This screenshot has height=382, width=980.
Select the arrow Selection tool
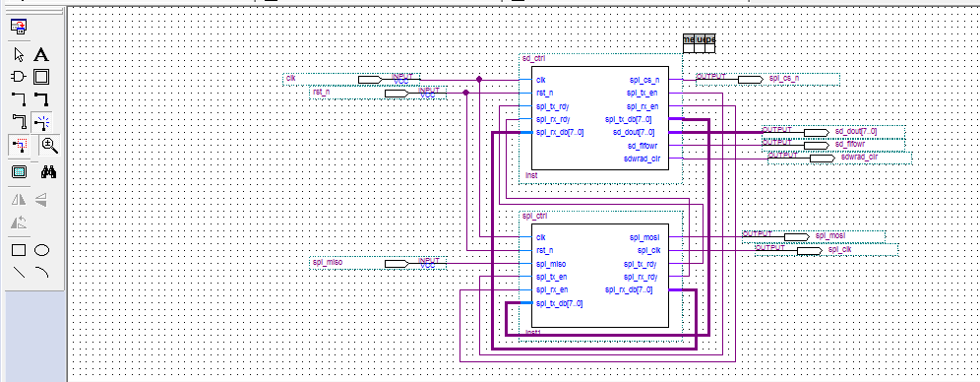19,55
